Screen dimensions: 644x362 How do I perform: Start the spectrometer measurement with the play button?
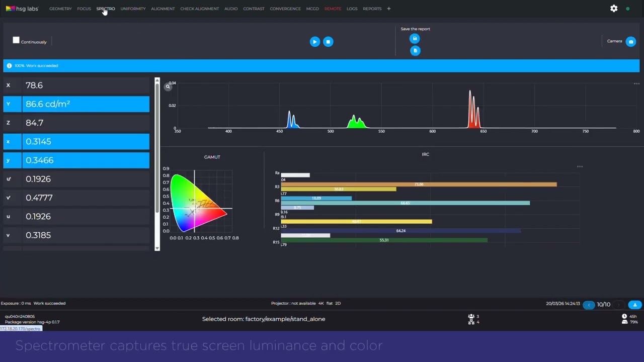click(x=314, y=42)
